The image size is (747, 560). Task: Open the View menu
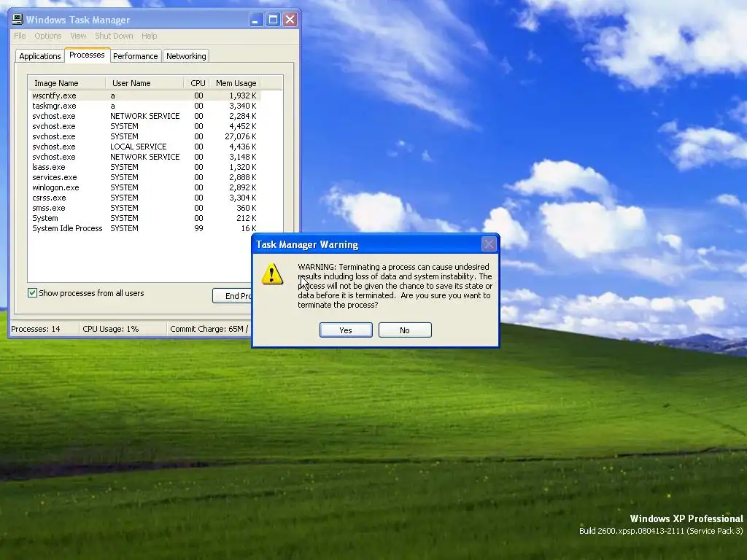point(78,36)
